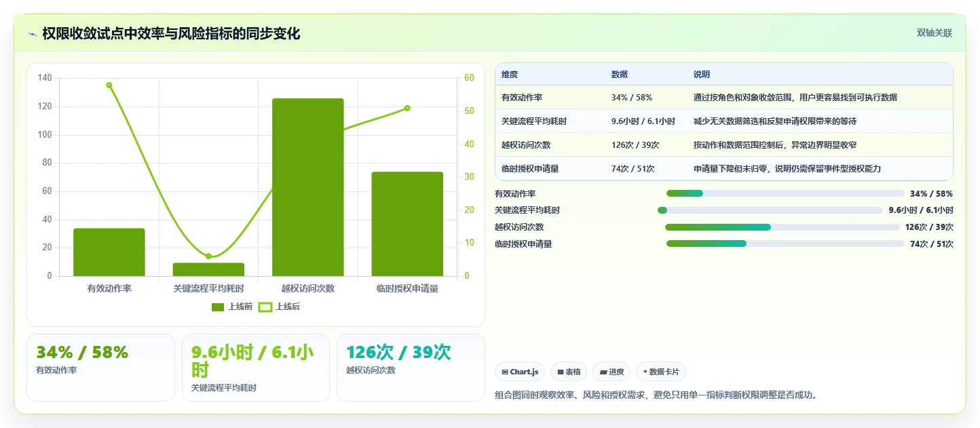980x428 pixels.
Task: Click the 关键流程平均耗时 cell in the table
Action: pyautogui.click(x=534, y=121)
